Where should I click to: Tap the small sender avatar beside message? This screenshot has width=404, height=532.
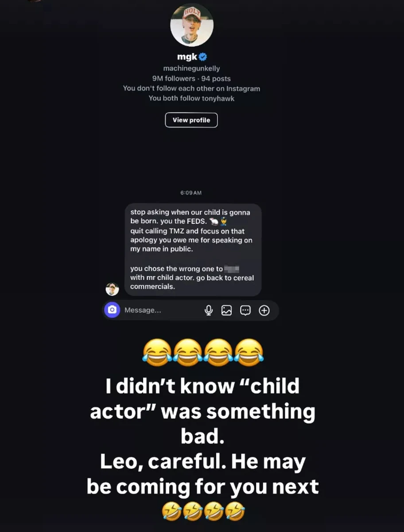pyautogui.click(x=112, y=289)
